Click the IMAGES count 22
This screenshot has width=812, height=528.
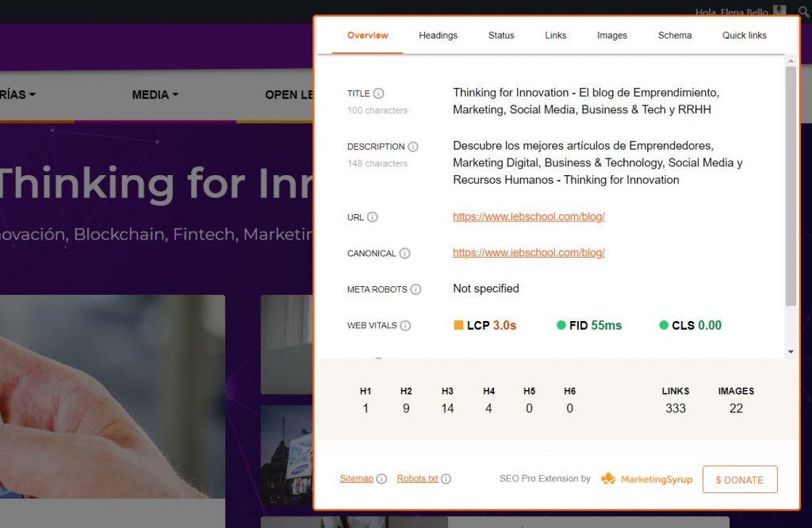(736, 408)
